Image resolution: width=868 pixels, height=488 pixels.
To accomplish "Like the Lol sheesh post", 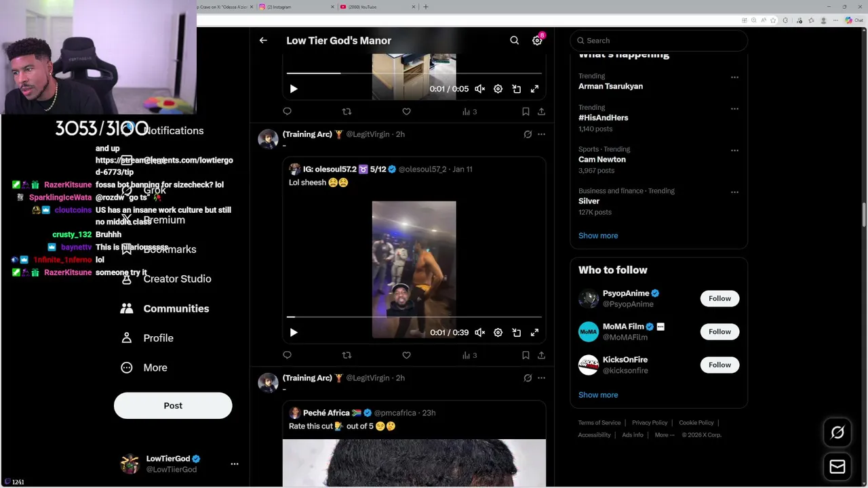I will [406, 355].
